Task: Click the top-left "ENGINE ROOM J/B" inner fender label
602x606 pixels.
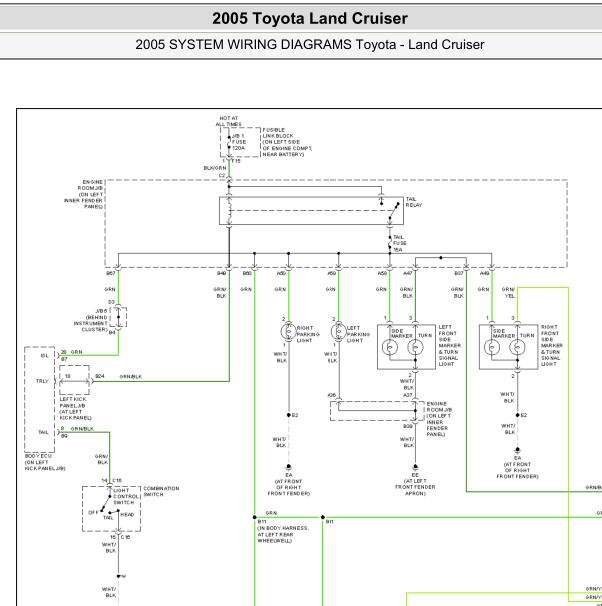Action: point(84,194)
